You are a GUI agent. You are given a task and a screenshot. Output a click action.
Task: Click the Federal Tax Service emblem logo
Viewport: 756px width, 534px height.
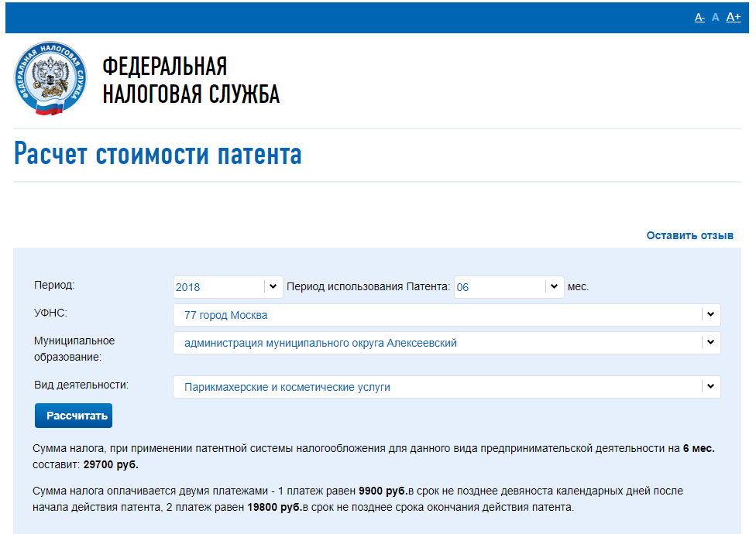point(50,78)
